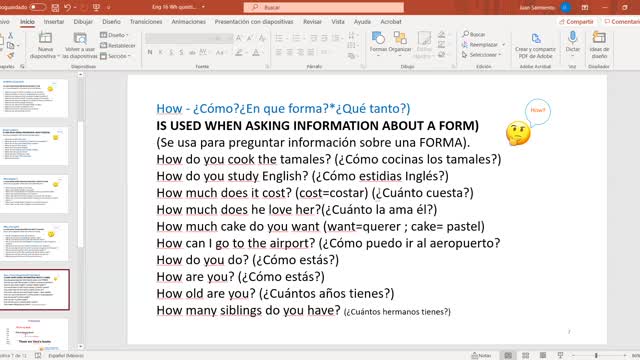The width and height of the screenshot is (640, 360).
Task: Click the Copy icon
Action: (x=11, y=45)
